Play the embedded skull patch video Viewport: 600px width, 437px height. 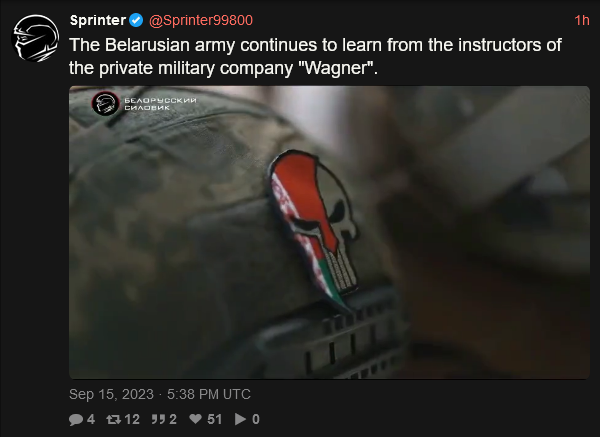pyautogui.click(x=329, y=232)
